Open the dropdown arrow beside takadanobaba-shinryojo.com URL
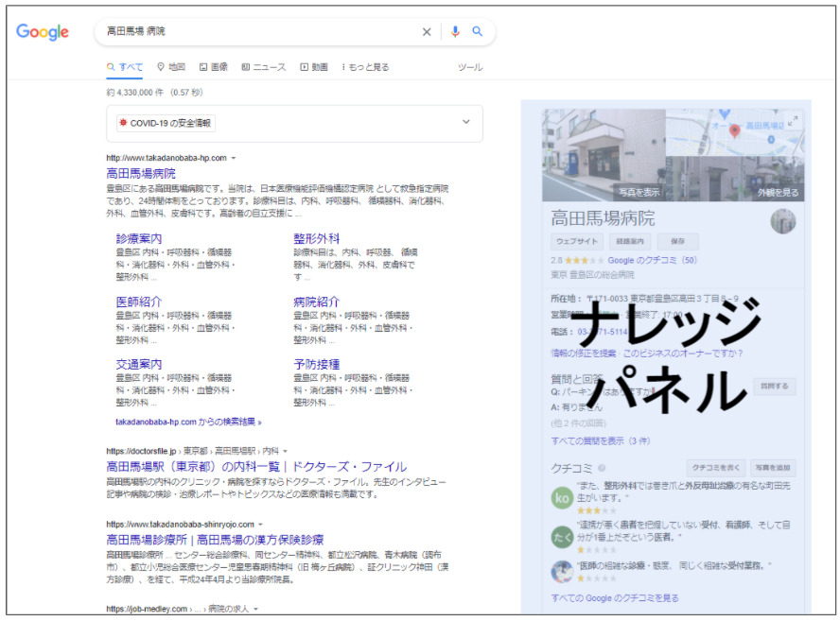 [260, 525]
